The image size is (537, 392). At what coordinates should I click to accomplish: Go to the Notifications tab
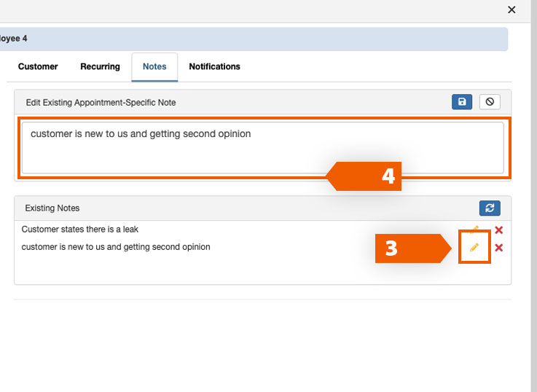coord(214,66)
